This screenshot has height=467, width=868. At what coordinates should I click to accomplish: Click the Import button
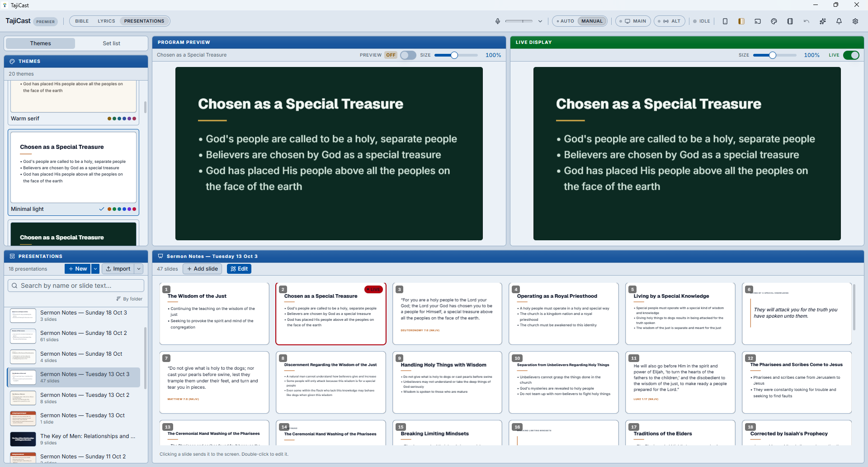coord(118,269)
